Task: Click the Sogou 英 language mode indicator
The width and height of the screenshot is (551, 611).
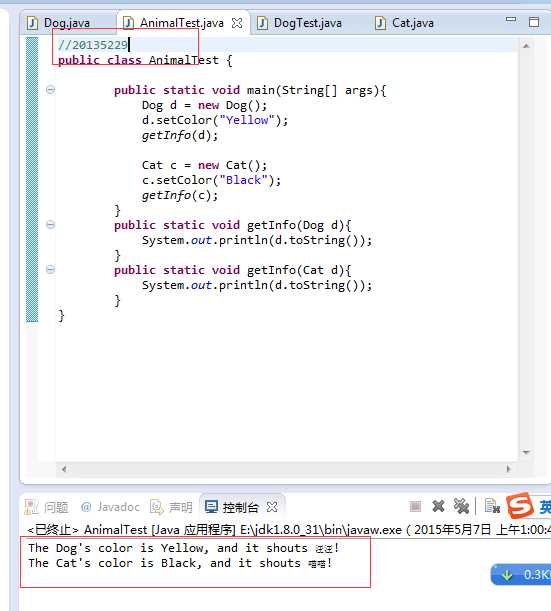Action: pos(545,507)
